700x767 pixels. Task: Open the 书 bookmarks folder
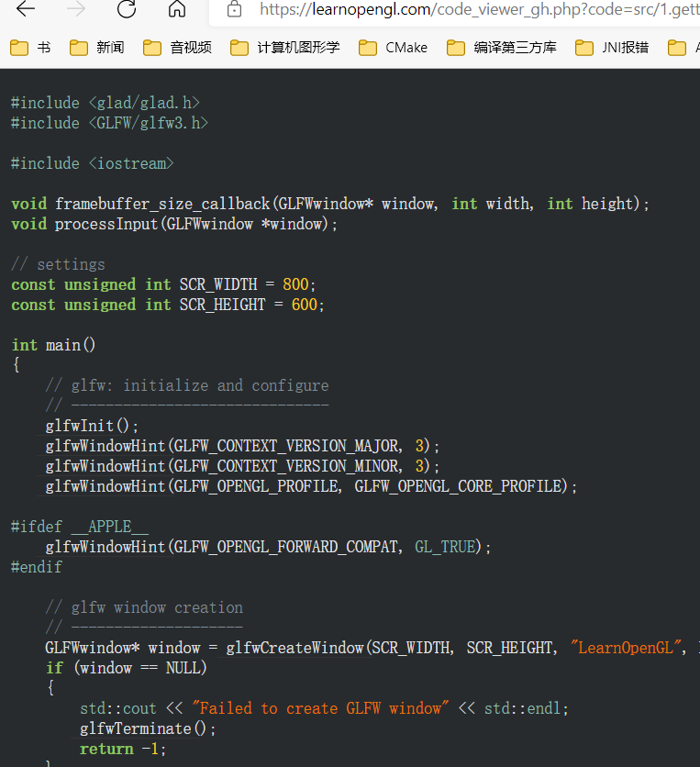coord(30,48)
